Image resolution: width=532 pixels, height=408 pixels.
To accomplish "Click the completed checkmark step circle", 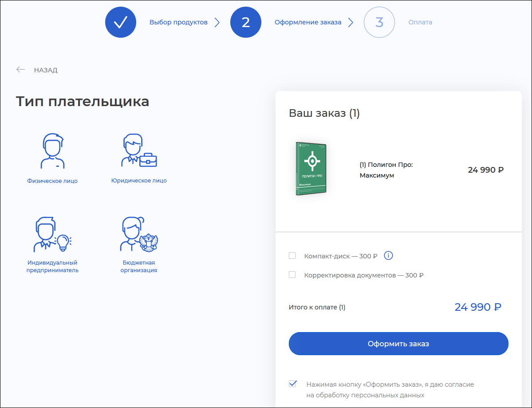I will (x=120, y=22).
